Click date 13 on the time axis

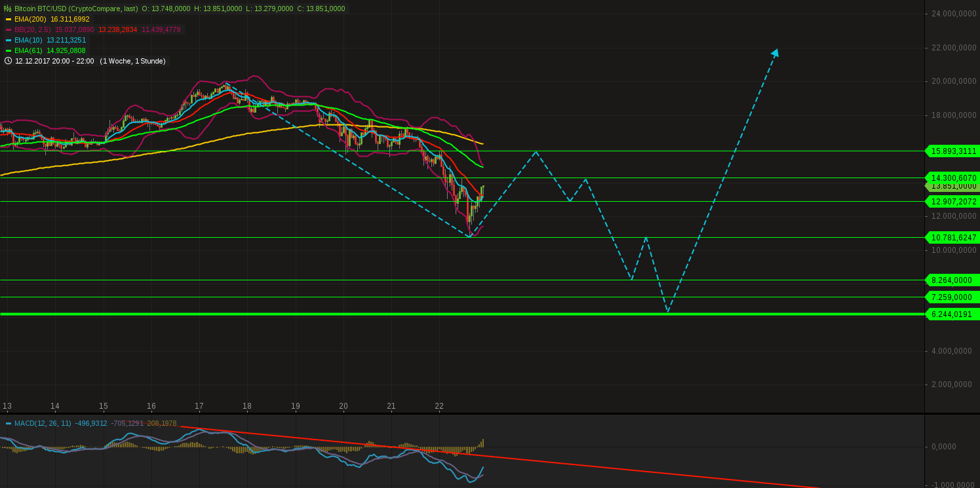7,405
